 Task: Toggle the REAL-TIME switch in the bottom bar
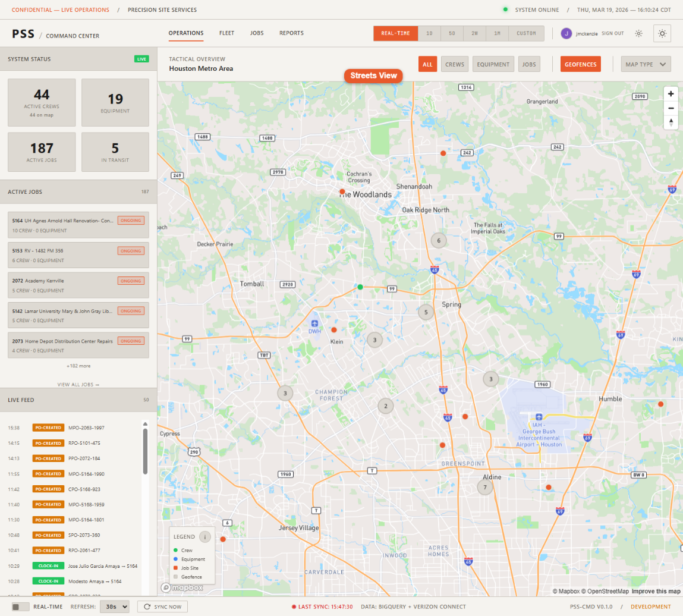[x=18, y=606]
